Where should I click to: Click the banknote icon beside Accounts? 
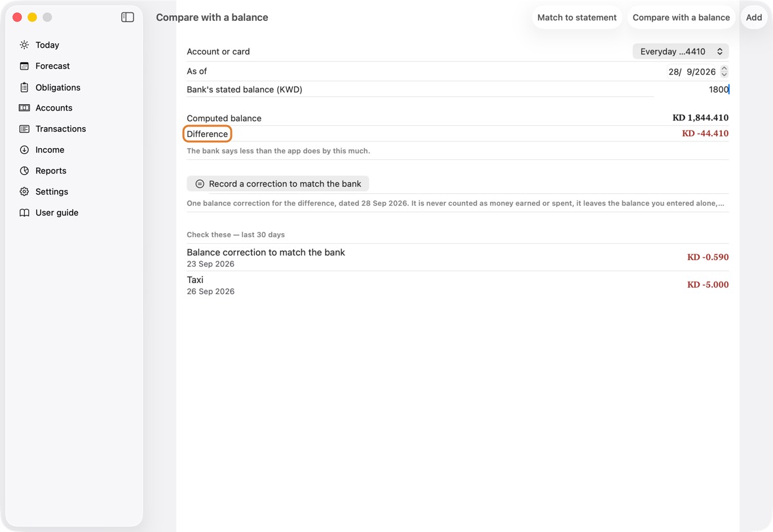click(24, 108)
